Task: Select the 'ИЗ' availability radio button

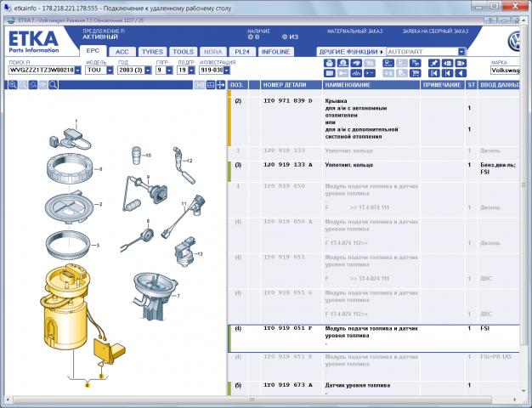Action: pos(285,37)
